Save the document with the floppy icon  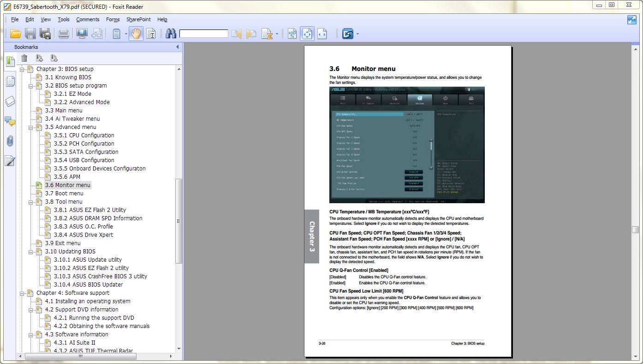(x=30, y=34)
